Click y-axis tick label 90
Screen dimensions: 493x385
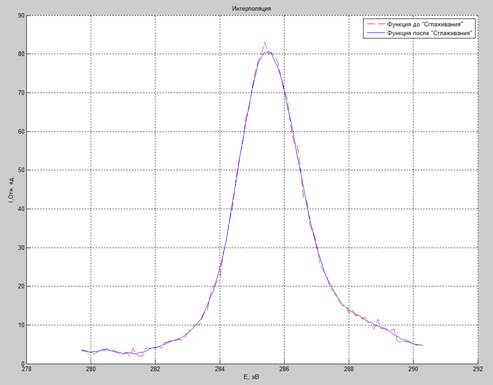(21, 15)
